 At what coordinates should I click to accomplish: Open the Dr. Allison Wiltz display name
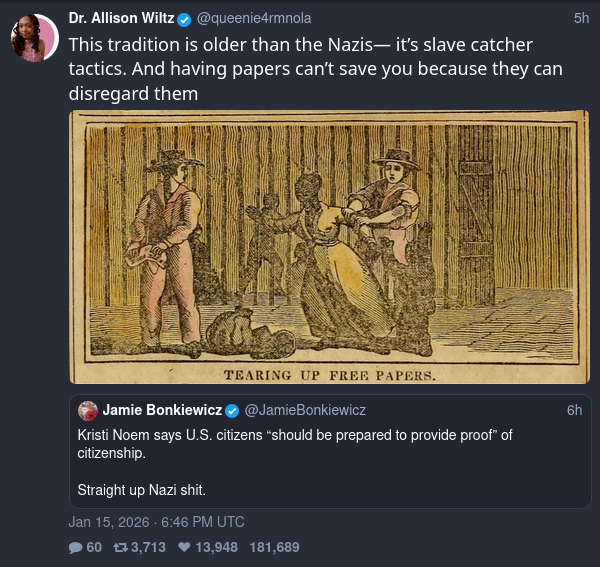click(x=121, y=18)
